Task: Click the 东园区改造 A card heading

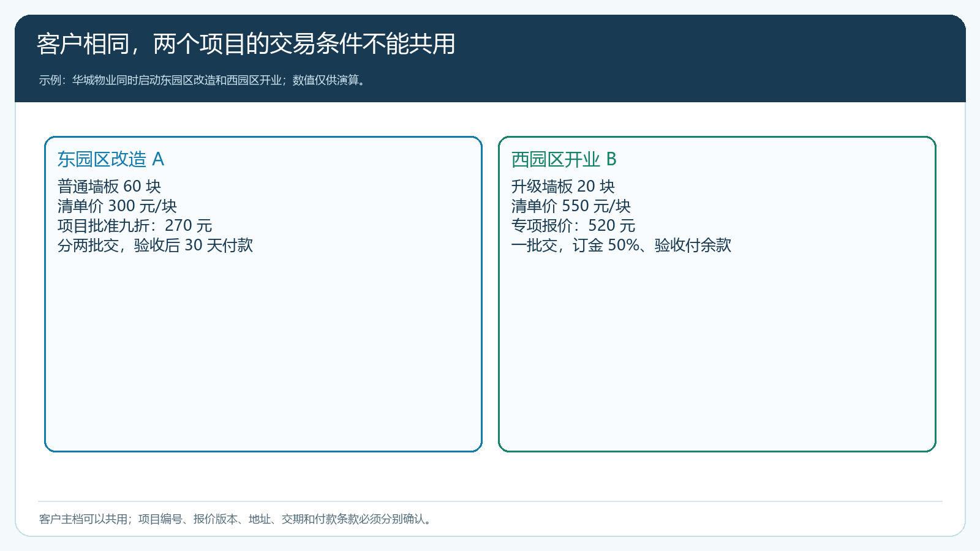Action: [x=111, y=159]
